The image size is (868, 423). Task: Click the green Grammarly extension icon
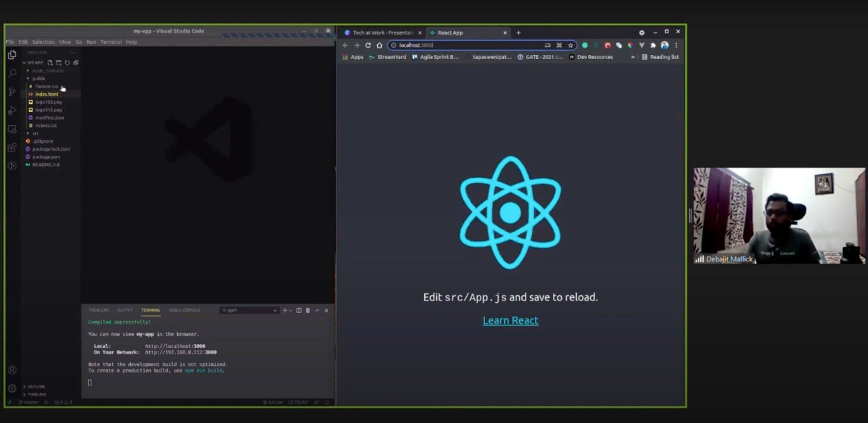pos(585,45)
